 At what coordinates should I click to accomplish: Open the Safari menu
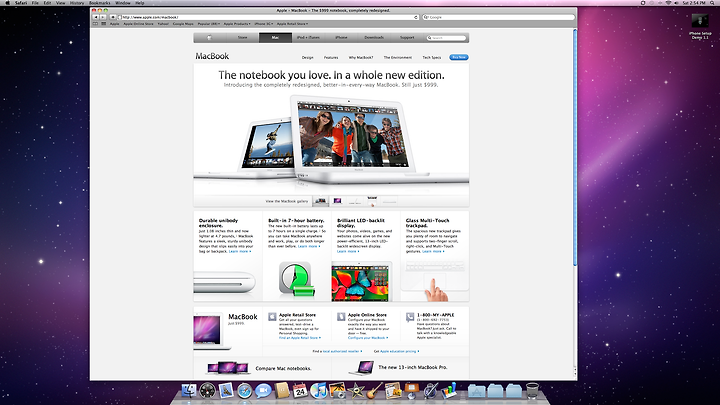(21, 3)
